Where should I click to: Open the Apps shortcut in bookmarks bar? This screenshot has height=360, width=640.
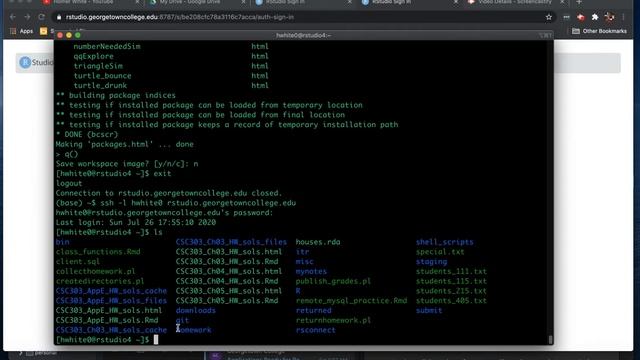coord(22,31)
